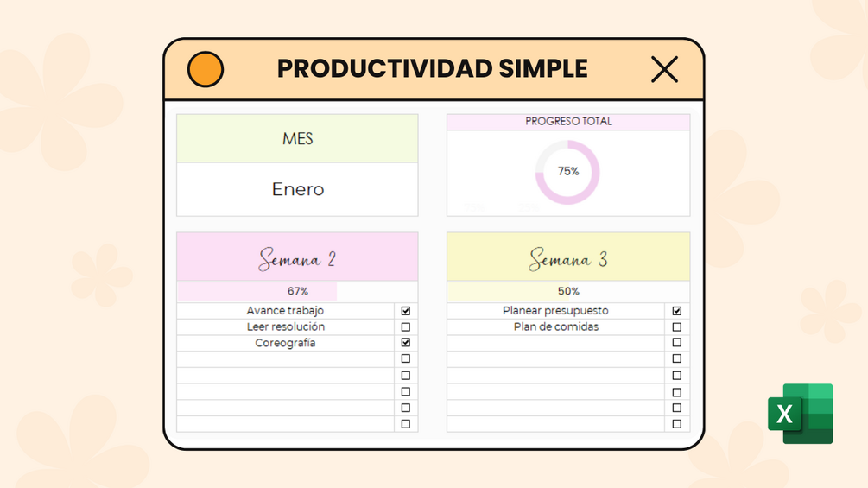This screenshot has width=868, height=488.
Task: Select the Avance trabajo task cell
Action: click(x=285, y=311)
